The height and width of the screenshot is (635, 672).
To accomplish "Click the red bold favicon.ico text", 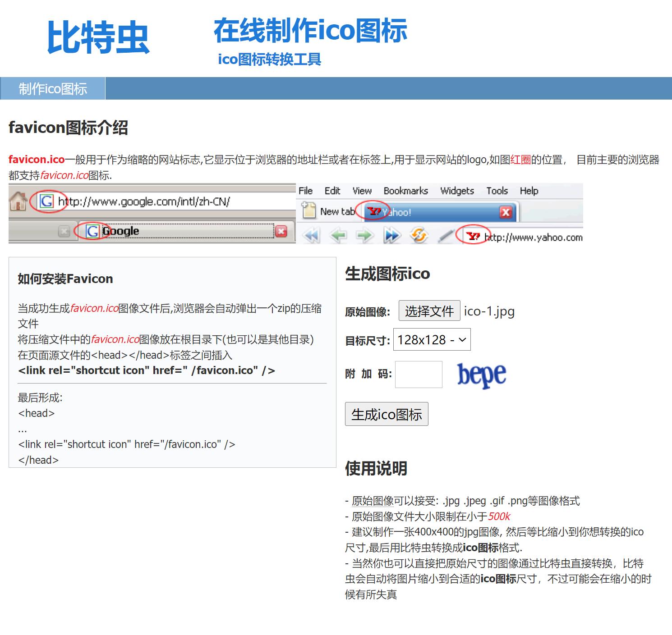I will coord(37,160).
